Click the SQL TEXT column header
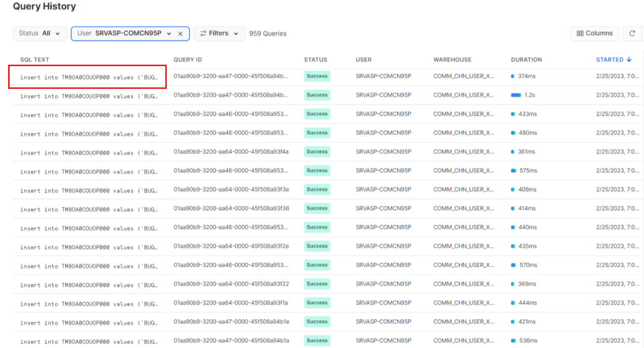This screenshot has width=644, height=348. pos(35,60)
